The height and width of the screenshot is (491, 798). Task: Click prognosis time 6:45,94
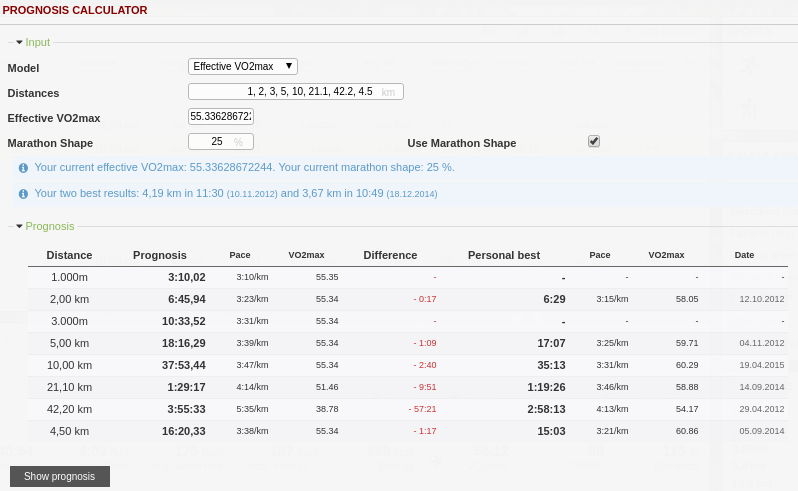[187, 300]
